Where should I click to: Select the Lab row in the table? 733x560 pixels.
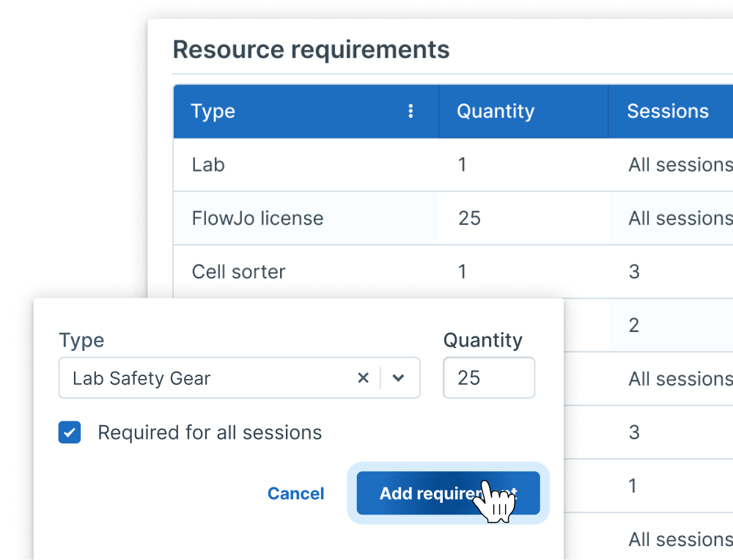208,165
